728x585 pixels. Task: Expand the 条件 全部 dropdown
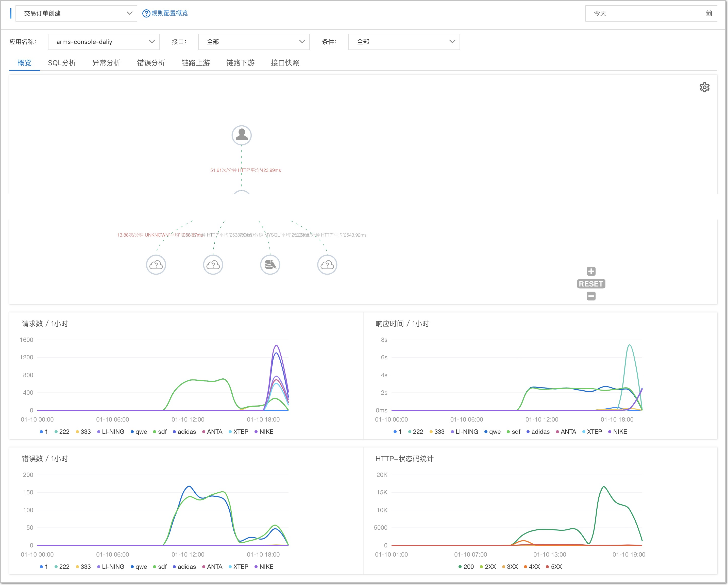(x=404, y=42)
